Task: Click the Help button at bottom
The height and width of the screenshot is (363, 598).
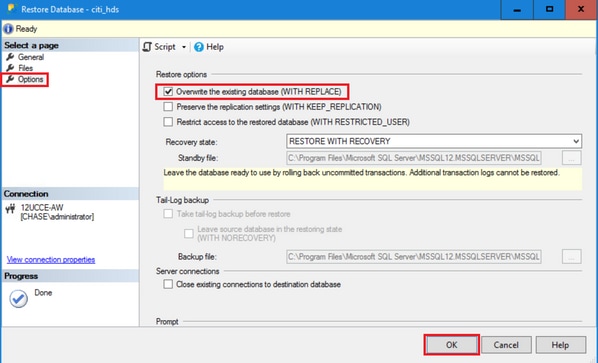Action: pos(561,345)
